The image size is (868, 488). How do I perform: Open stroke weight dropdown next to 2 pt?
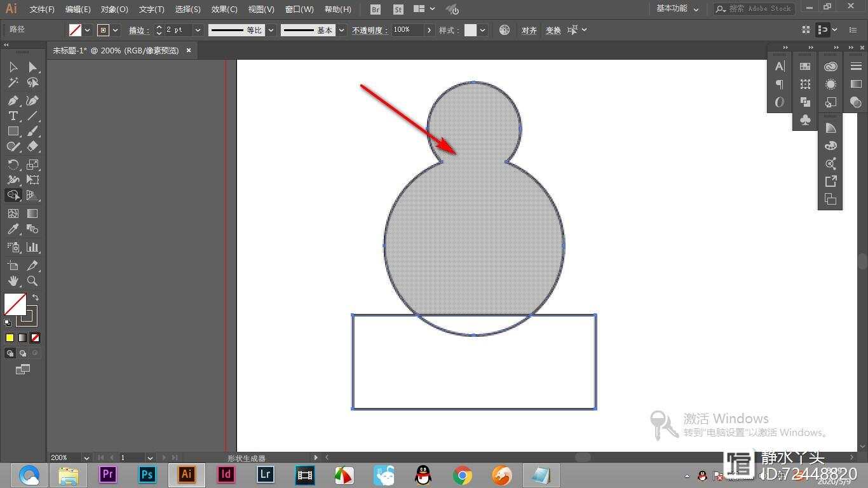pos(198,30)
